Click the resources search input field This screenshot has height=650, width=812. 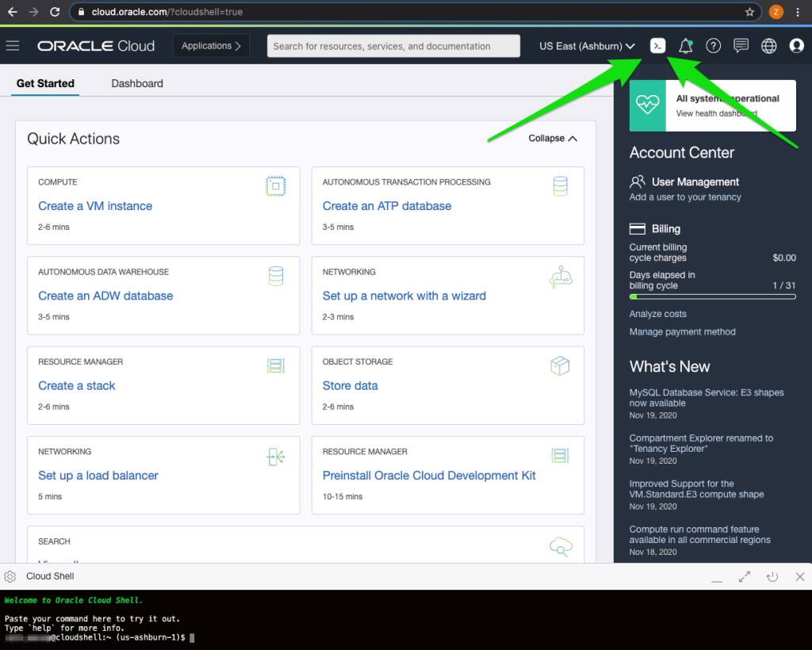(x=393, y=45)
